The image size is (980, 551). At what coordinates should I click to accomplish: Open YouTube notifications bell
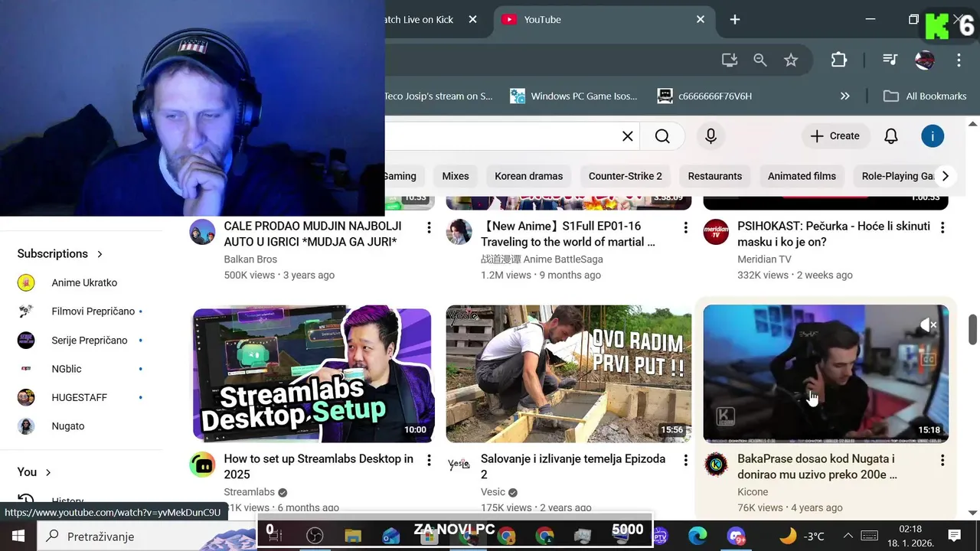890,136
